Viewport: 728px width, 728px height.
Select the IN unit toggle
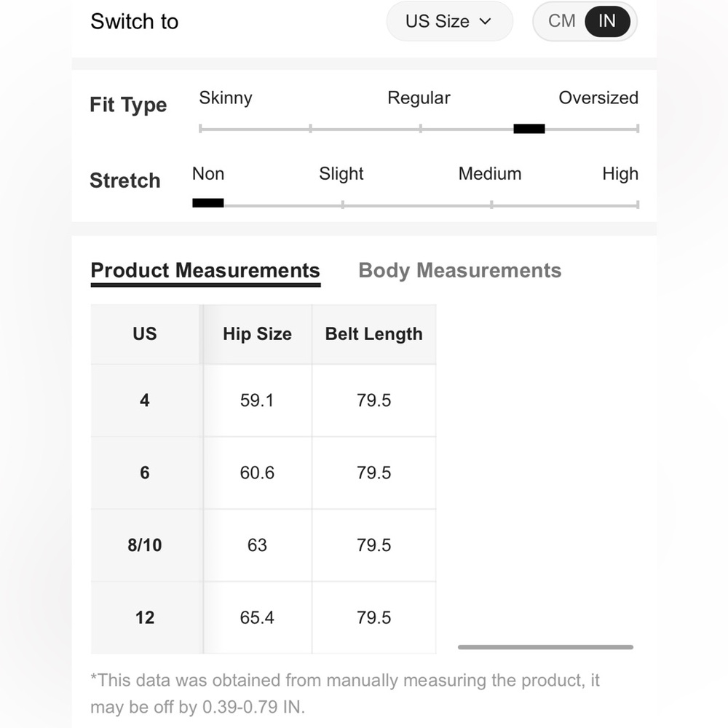607,21
